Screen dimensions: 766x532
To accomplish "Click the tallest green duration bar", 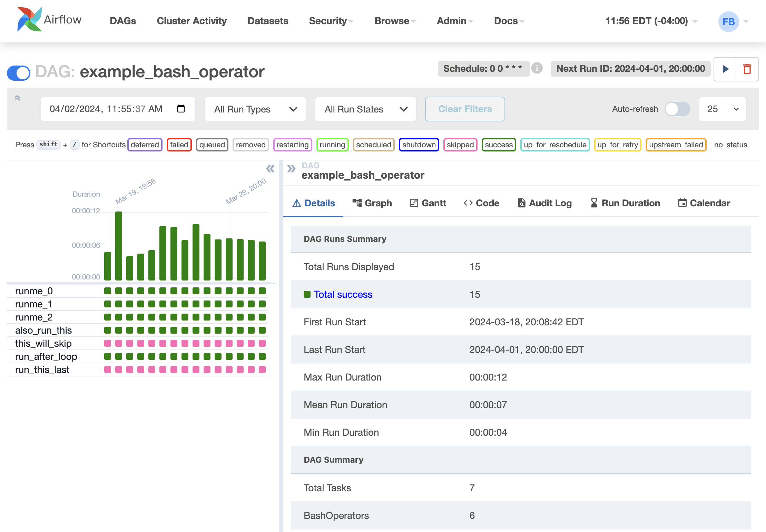I will pyautogui.click(x=119, y=245).
